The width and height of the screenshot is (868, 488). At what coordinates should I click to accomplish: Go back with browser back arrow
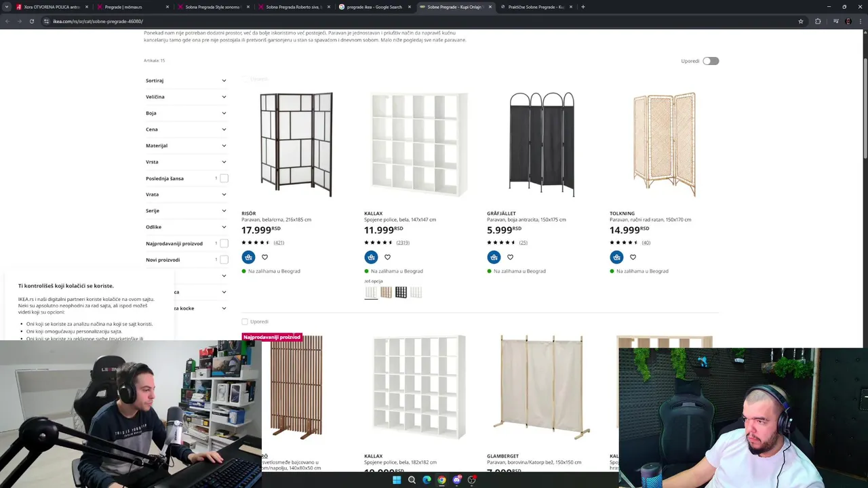click(7, 21)
